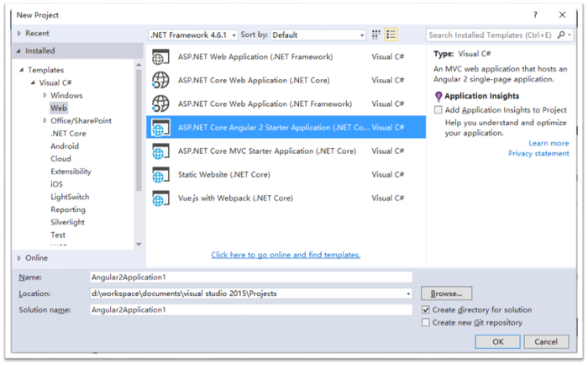Enable Add Application Insights to Project
This screenshot has height=365, width=588.
coord(438,110)
